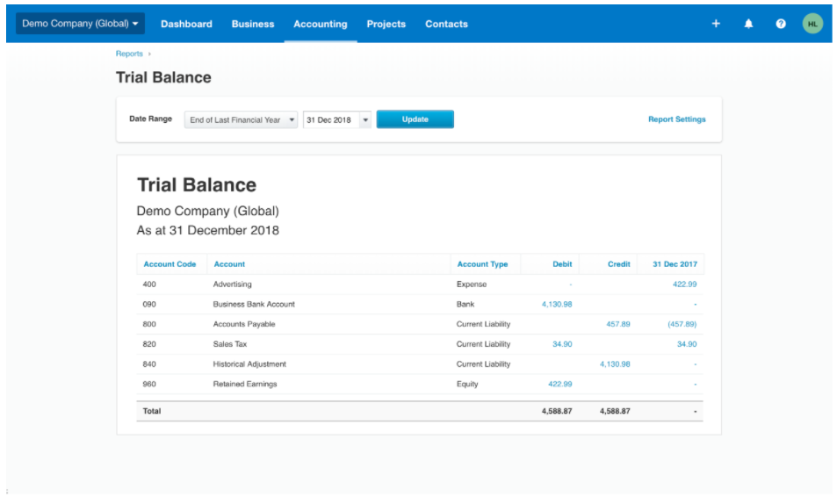Open the Business menu

[x=253, y=24]
